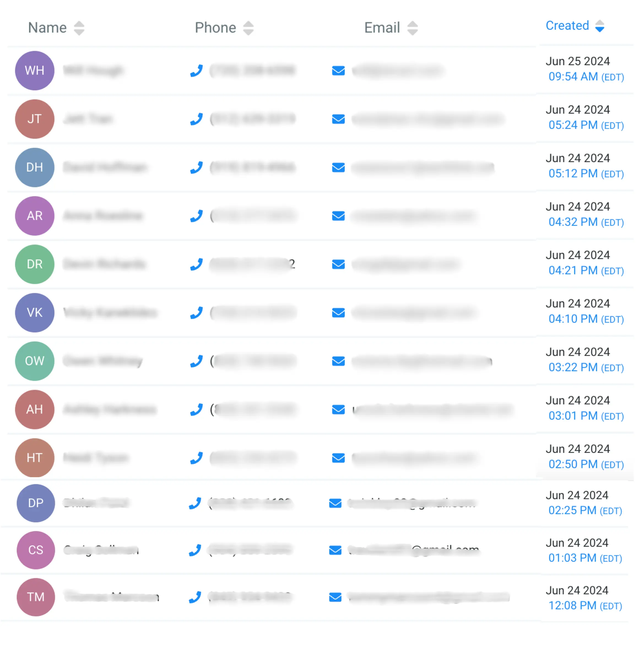Toggle the Created column sort direction

pos(600,26)
